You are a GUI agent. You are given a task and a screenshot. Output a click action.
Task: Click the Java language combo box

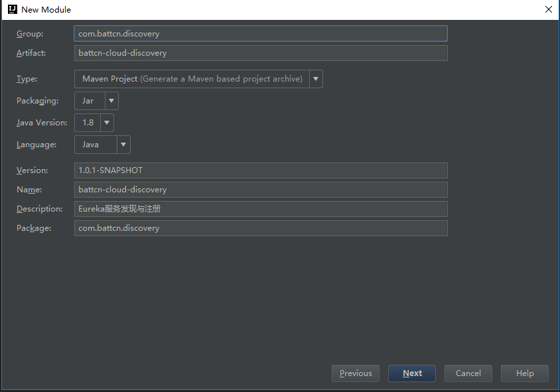(x=95, y=145)
